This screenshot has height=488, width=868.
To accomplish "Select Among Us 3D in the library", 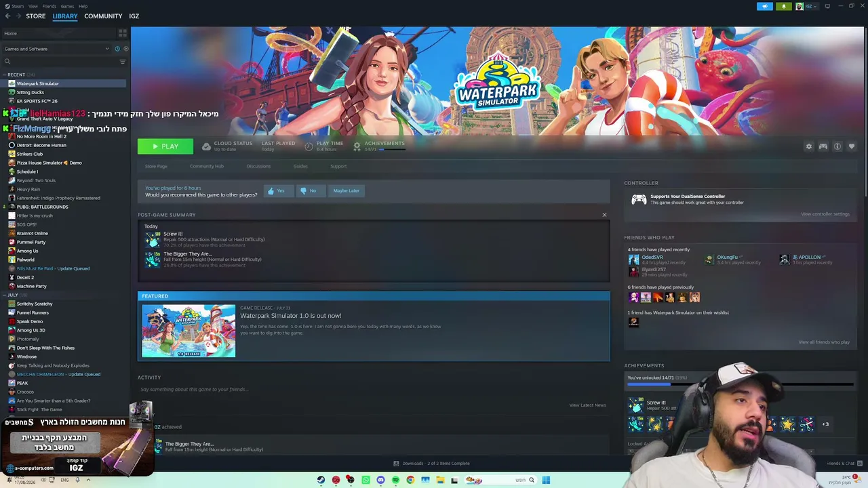I will click(31, 330).
